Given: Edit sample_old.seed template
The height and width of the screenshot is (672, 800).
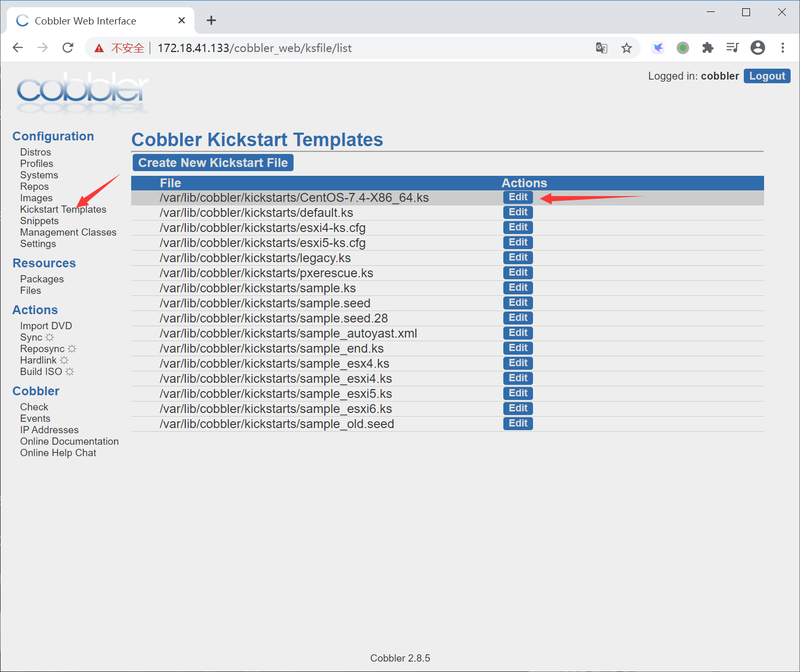Looking at the screenshot, I should 518,423.
